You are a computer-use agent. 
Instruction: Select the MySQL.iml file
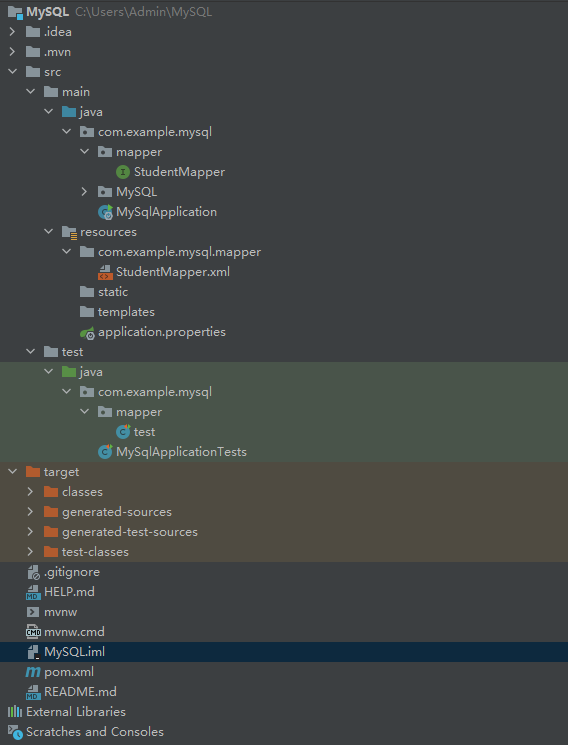click(74, 652)
